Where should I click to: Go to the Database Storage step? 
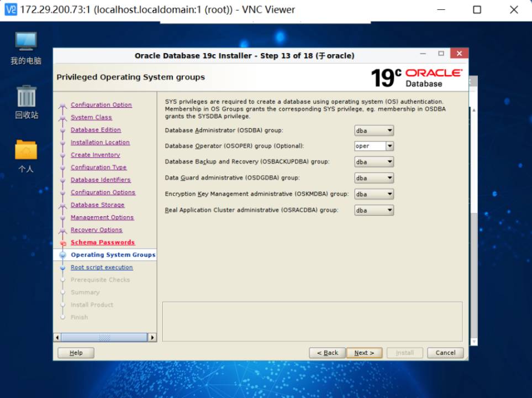tap(97, 205)
